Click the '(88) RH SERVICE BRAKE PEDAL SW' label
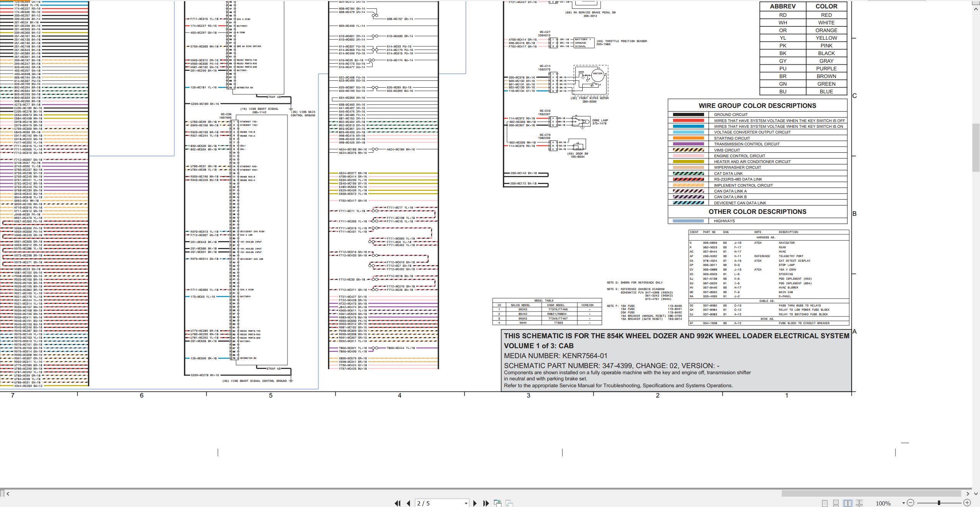This screenshot has height=507, width=980. (x=590, y=13)
